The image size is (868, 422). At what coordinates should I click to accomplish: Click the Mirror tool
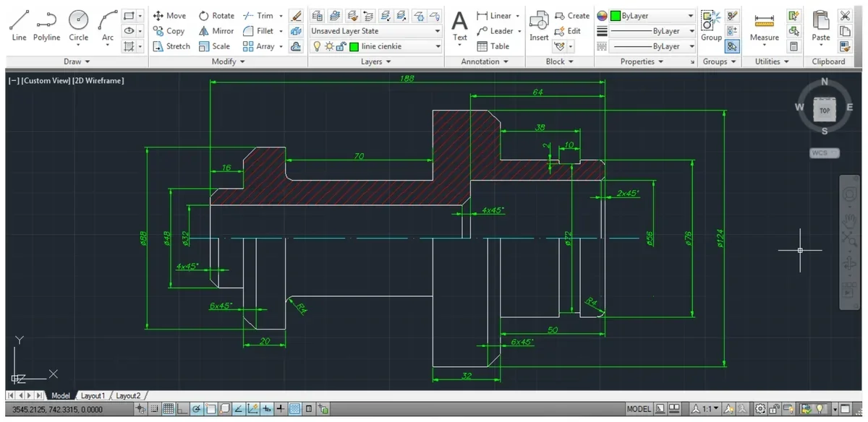click(216, 31)
